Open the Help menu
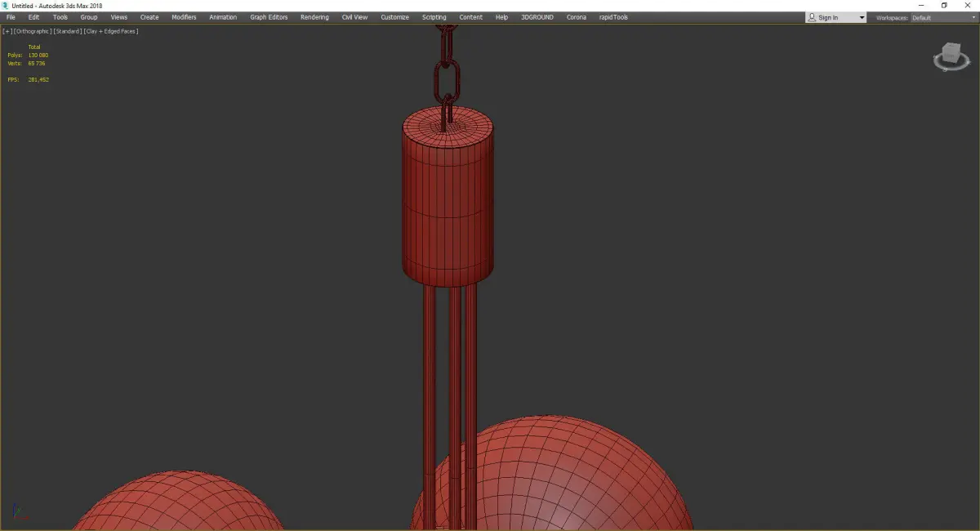 (x=501, y=17)
